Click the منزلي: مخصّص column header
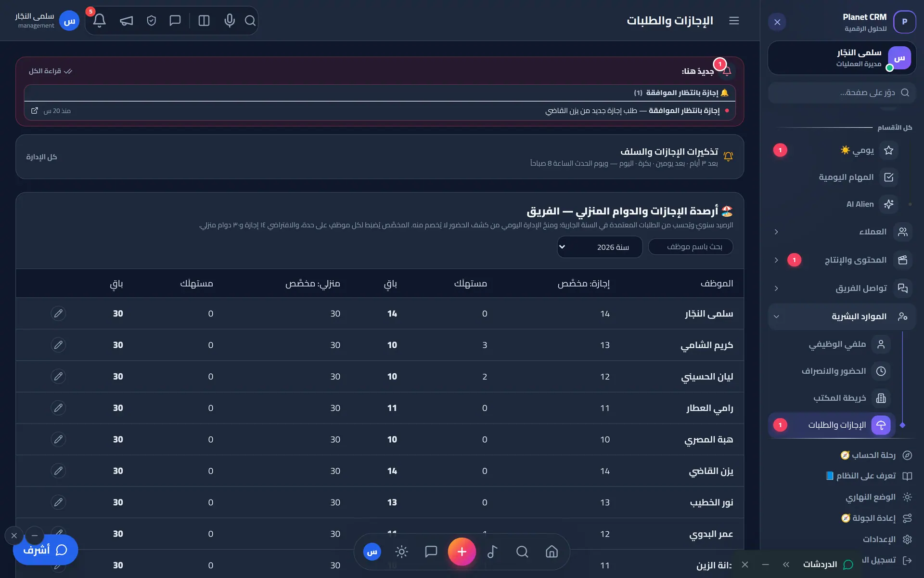The image size is (924, 578). pos(313,283)
